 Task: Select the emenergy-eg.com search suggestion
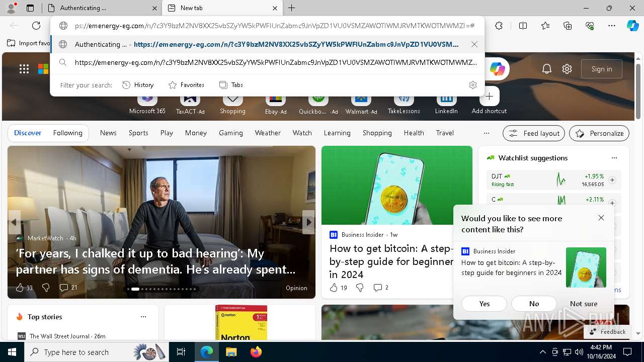click(x=267, y=62)
